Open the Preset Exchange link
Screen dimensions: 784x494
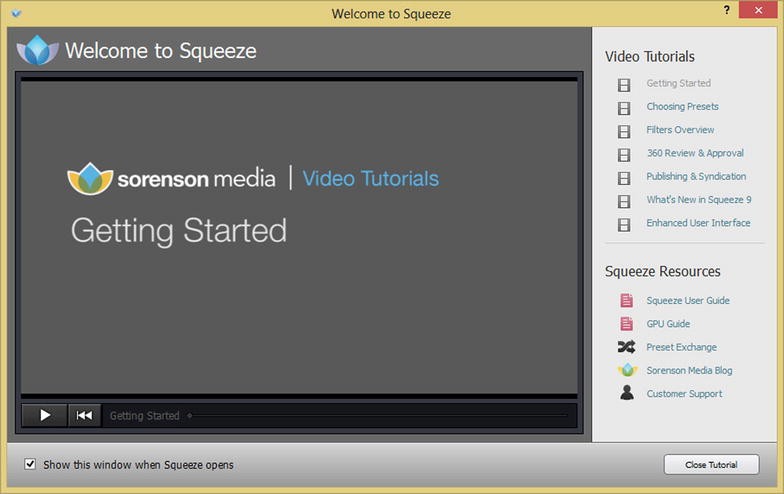[681, 346]
